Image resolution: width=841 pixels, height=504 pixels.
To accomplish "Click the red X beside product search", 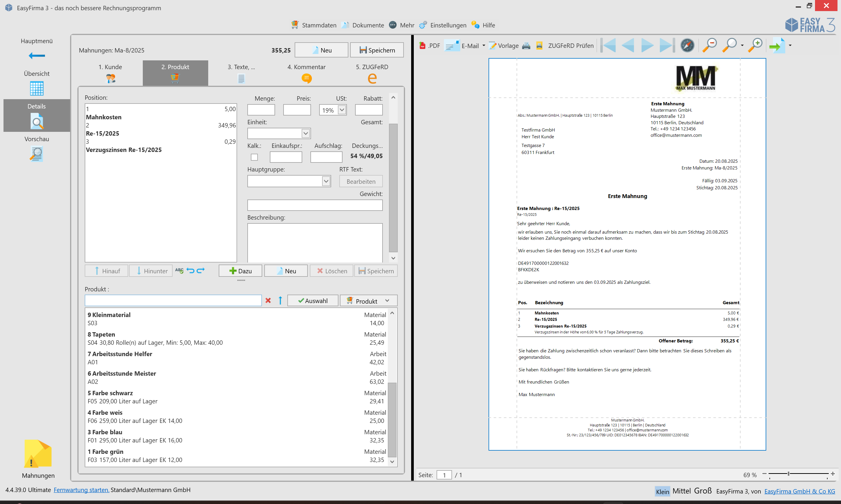I will [268, 301].
